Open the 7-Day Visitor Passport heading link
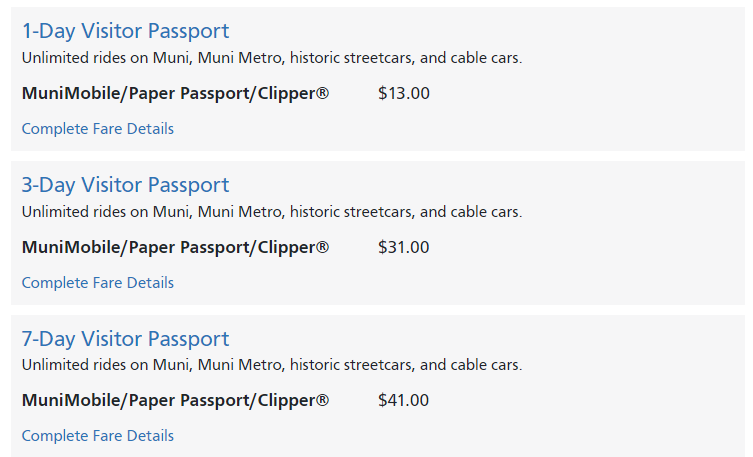The image size is (753, 457). click(x=125, y=339)
